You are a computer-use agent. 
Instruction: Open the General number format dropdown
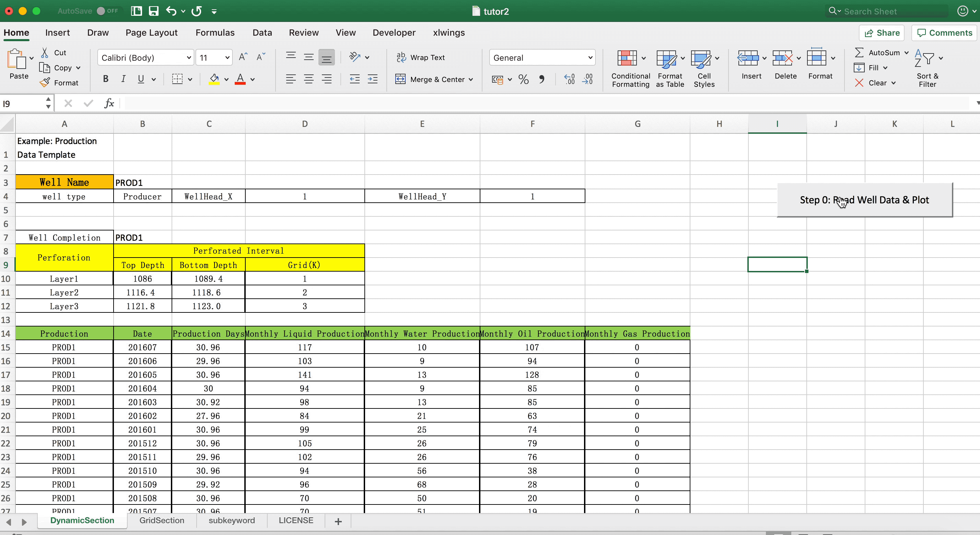(x=590, y=58)
